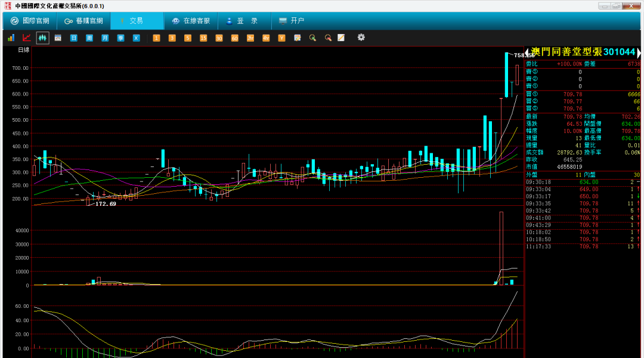Go to next stock with right arrow
644x358 pixels.
(638, 52)
